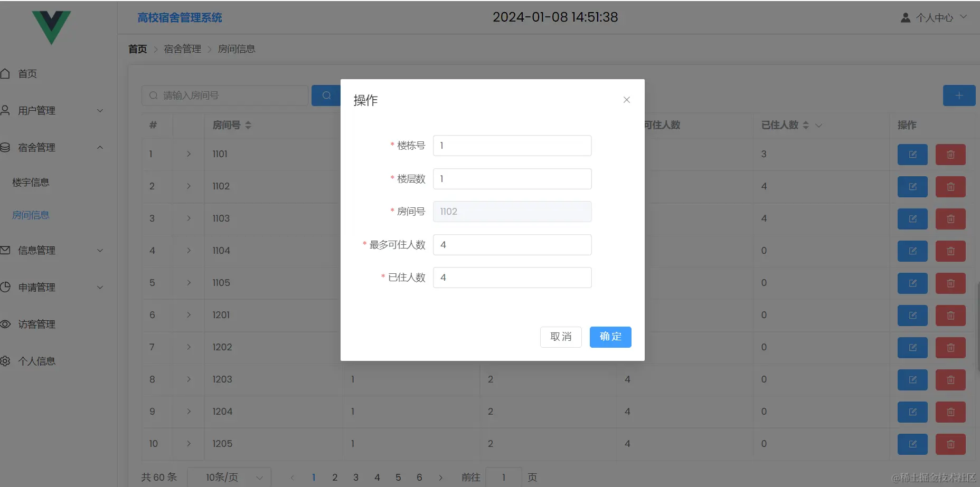Click the 已住人数 input field
This screenshot has width=980, height=487.
click(512, 278)
